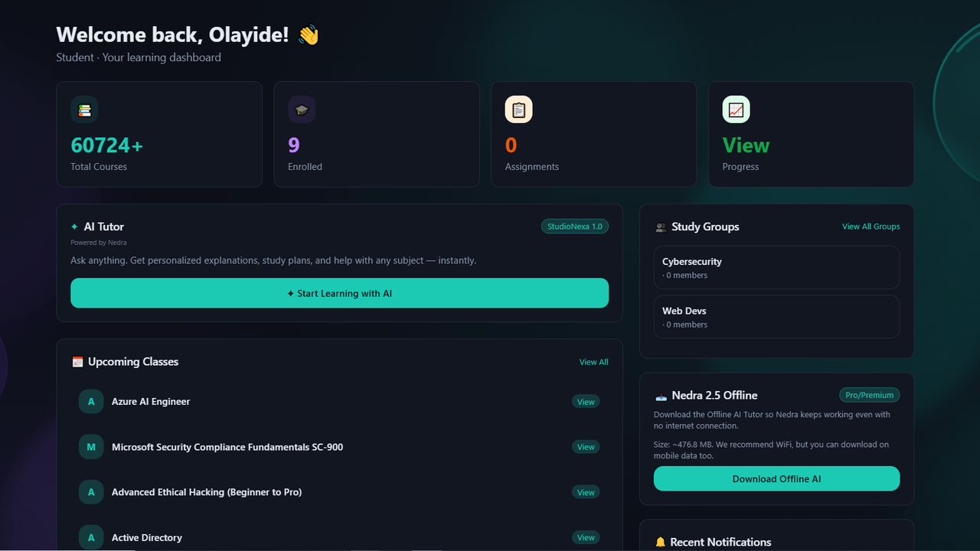The width and height of the screenshot is (980, 551).
Task: Click the Microsoft Security Compliance 'M' avatar
Action: coord(91,447)
